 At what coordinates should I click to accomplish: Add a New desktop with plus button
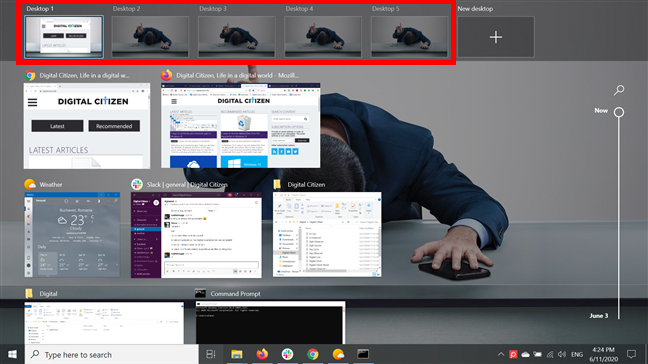(496, 37)
